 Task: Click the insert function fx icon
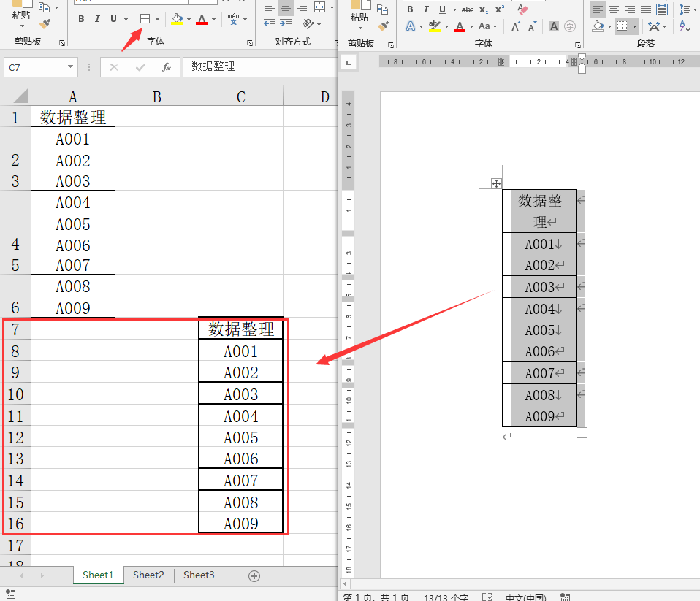pyautogui.click(x=167, y=67)
